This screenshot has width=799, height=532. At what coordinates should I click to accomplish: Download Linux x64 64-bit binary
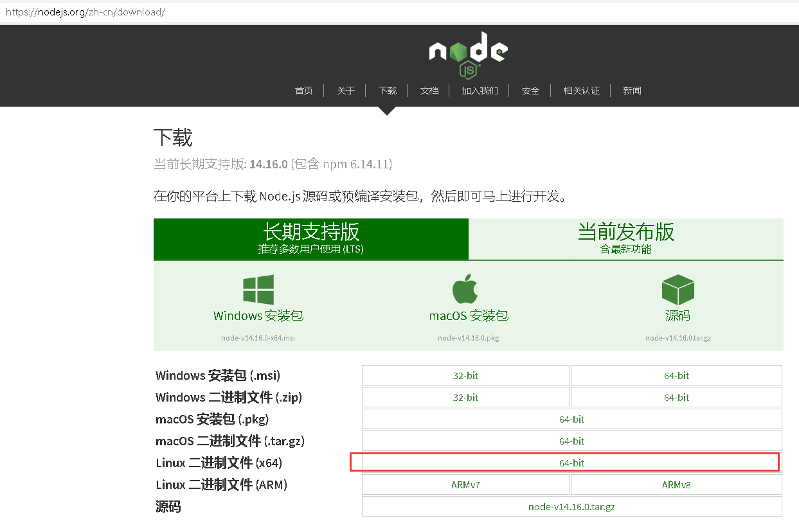[572, 463]
